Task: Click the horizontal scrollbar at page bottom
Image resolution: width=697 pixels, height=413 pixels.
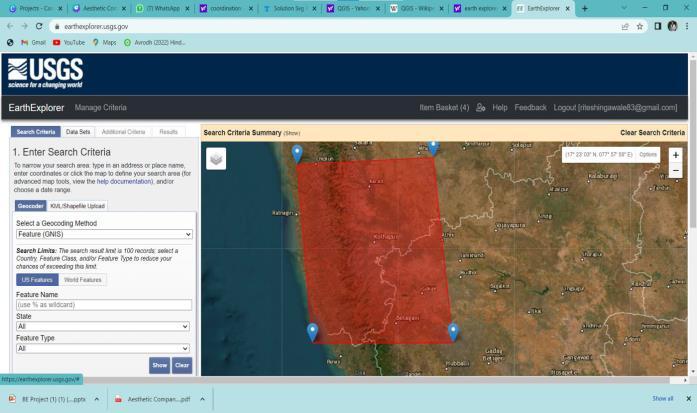Action: (335, 380)
